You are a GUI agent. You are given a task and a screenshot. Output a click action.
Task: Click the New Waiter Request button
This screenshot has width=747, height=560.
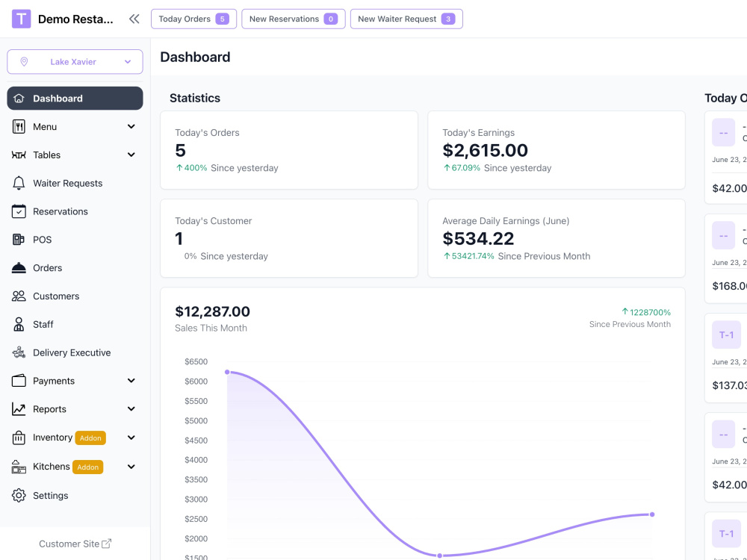point(406,19)
